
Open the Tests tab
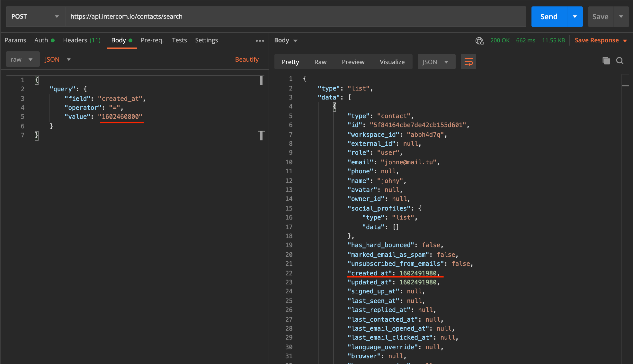click(179, 40)
